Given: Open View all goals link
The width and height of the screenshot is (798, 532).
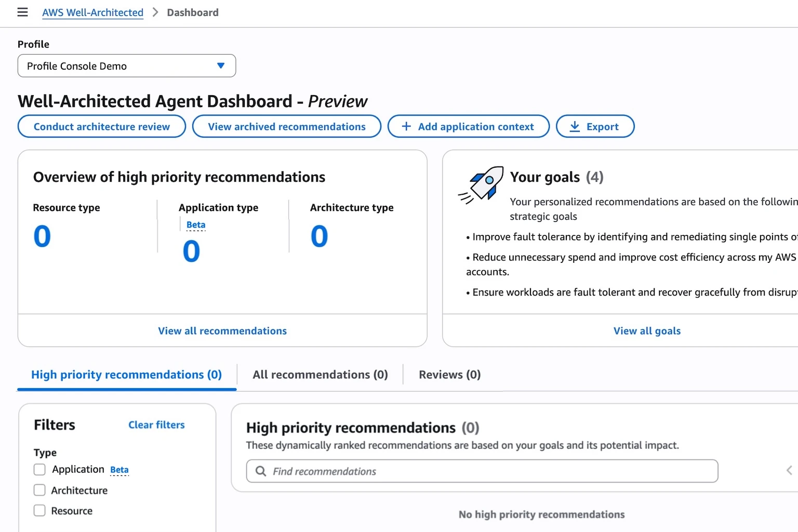Looking at the screenshot, I should (647, 331).
